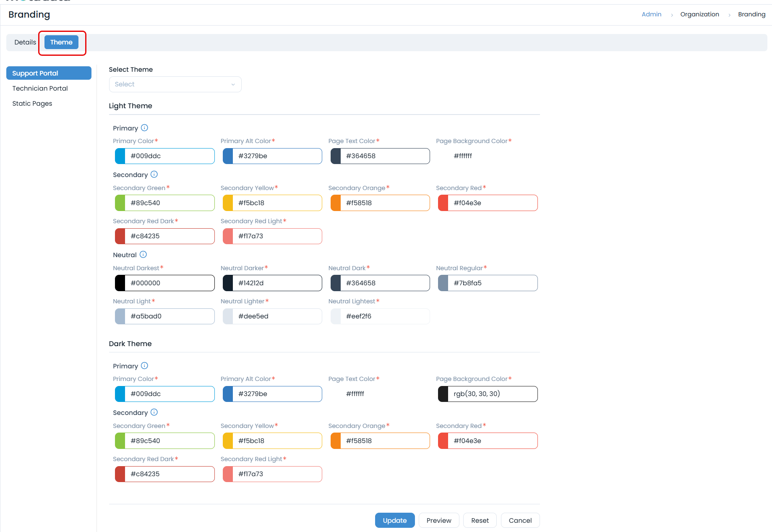The height and width of the screenshot is (532, 772).
Task: Click info icon next to Neutral heading
Action: (143, 255)
